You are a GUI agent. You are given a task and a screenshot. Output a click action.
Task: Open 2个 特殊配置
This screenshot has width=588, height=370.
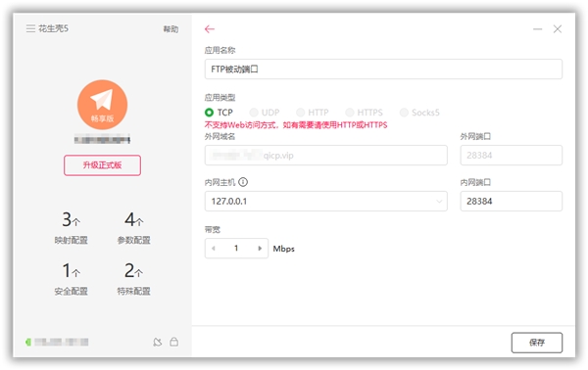point(134,279)
